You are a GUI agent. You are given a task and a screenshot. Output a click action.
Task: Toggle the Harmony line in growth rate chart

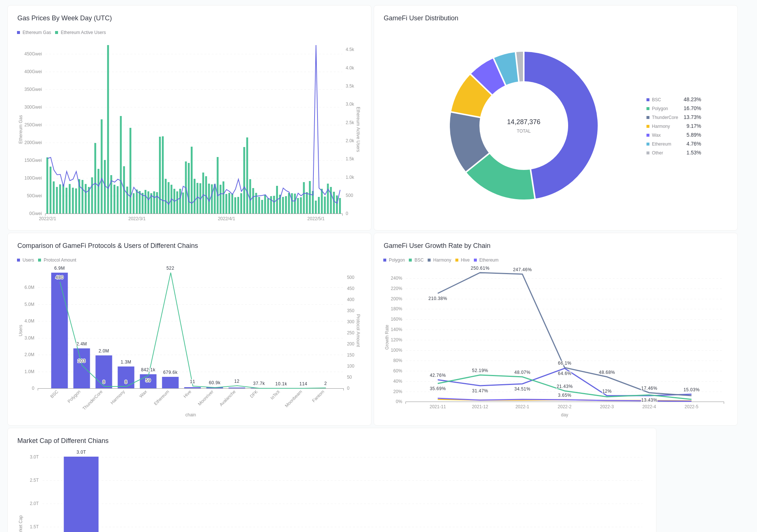(429, 260)
